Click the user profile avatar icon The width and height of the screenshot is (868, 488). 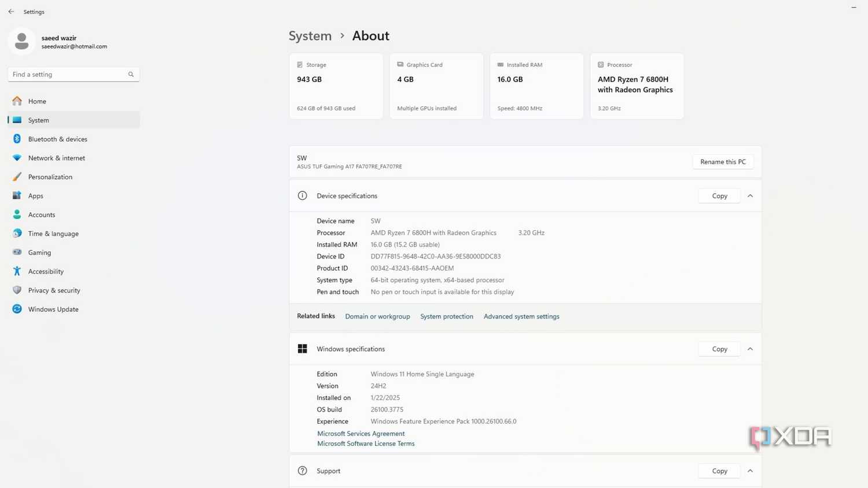point(22,42)
